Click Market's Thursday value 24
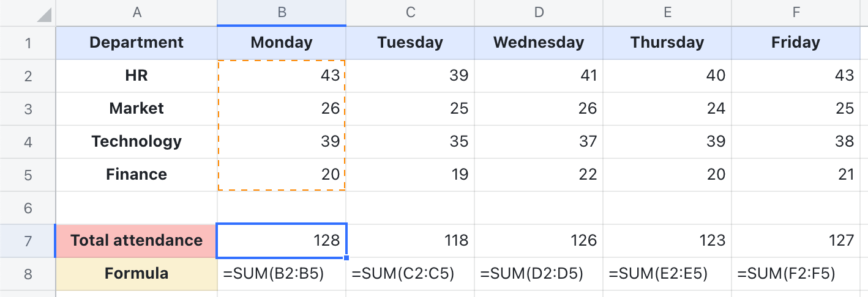The image size is (868, 297). (667, 109)
